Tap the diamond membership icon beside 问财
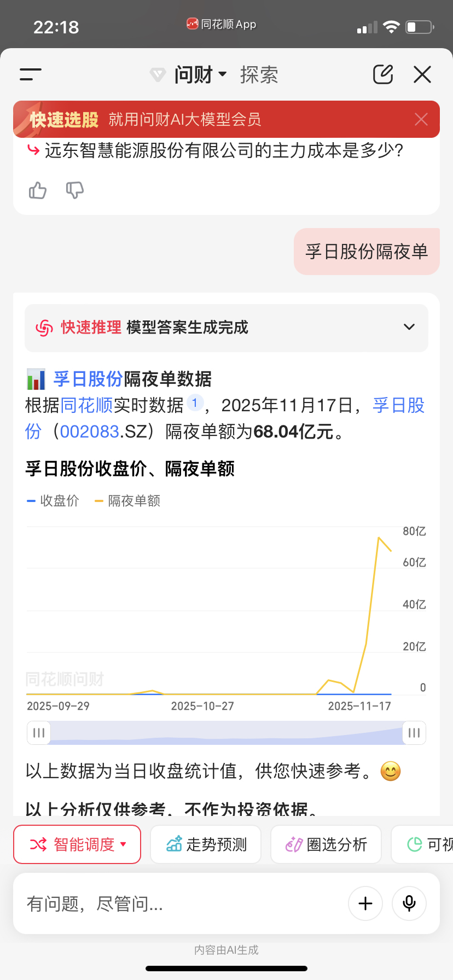The width and height of the screenshot is (453, 980). (x=158, y=74)
